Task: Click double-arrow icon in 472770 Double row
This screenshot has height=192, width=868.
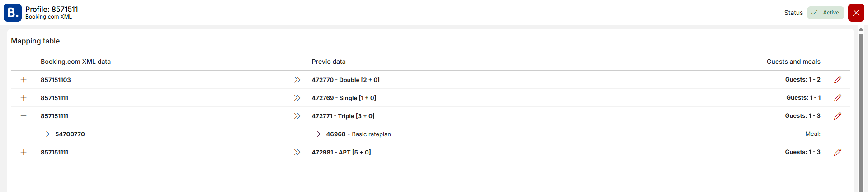Action: 297,80
